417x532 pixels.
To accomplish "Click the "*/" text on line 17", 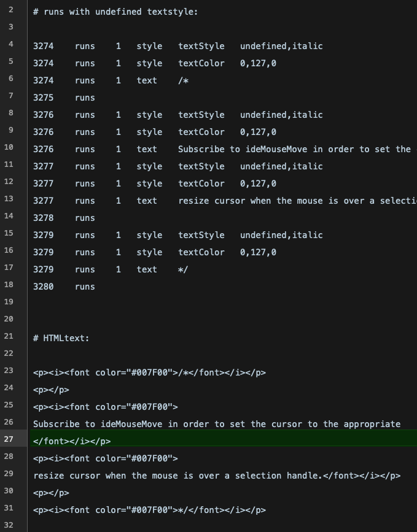I will (x=183, y=269).
